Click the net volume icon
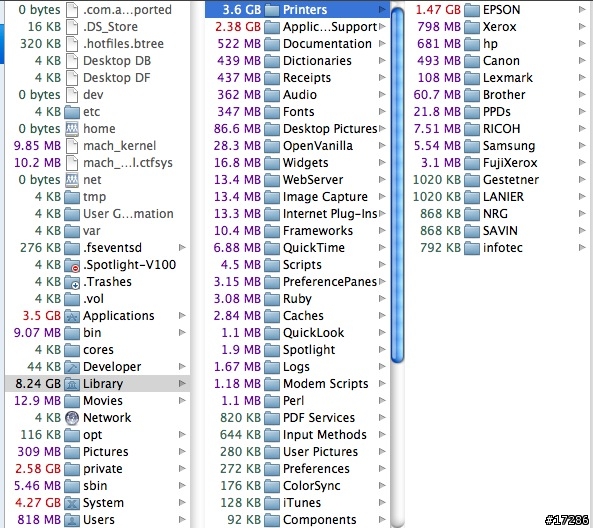The height and width of the screenshot is (528, 593). [x=72, y=180]
